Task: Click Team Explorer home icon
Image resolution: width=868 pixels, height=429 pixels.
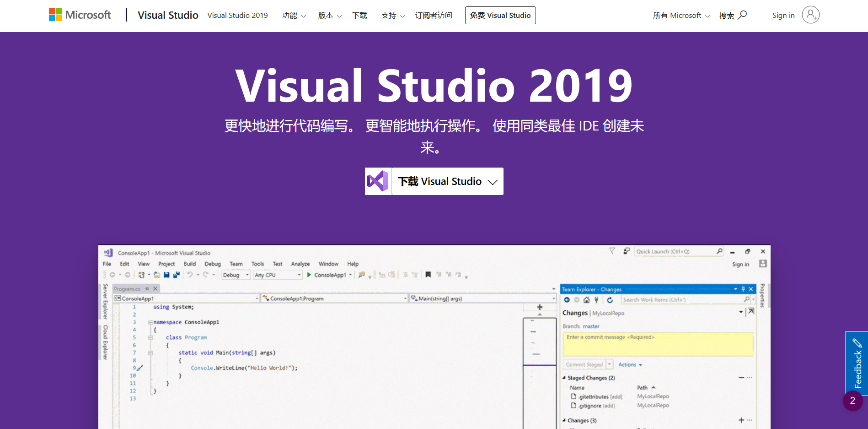Action: click(x=586, y=300)
